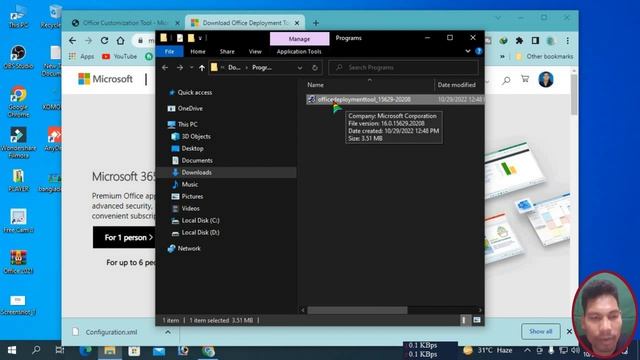This screenshot has height=360, width=640.
Task: Open 3D Objects folder
Action: pyautogui.click(x=196, y=136)
